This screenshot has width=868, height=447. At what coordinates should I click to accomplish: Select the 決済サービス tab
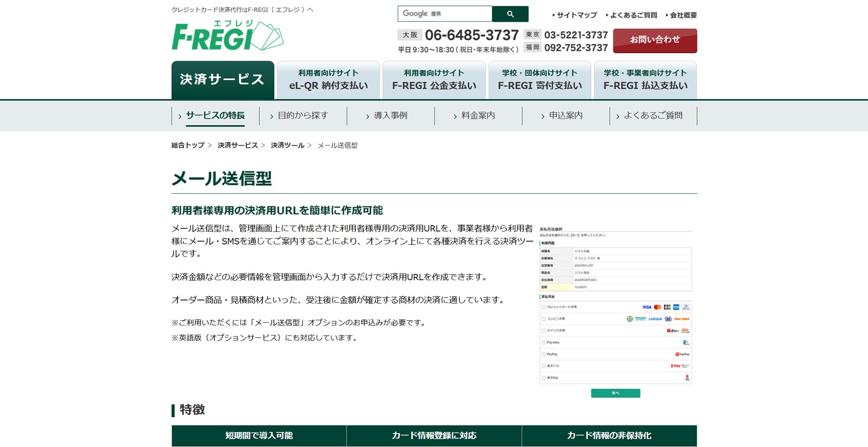(223, 80)
